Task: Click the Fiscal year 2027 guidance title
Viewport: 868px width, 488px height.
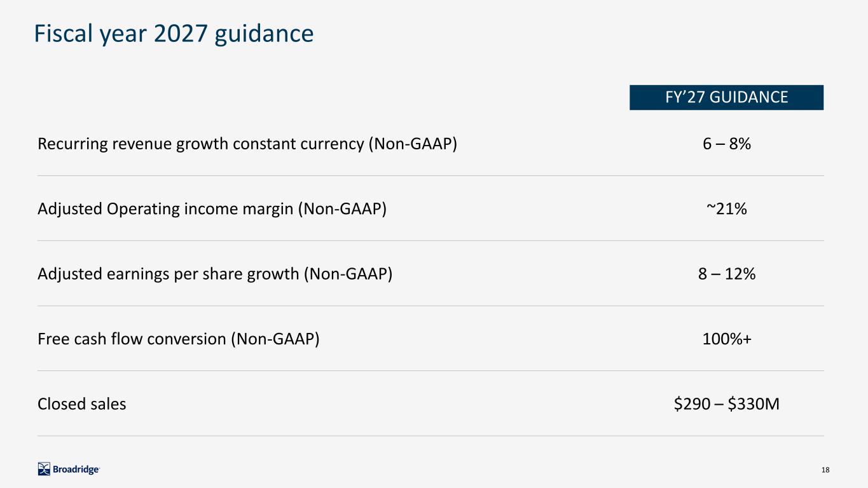Action: tap(174, 34)
